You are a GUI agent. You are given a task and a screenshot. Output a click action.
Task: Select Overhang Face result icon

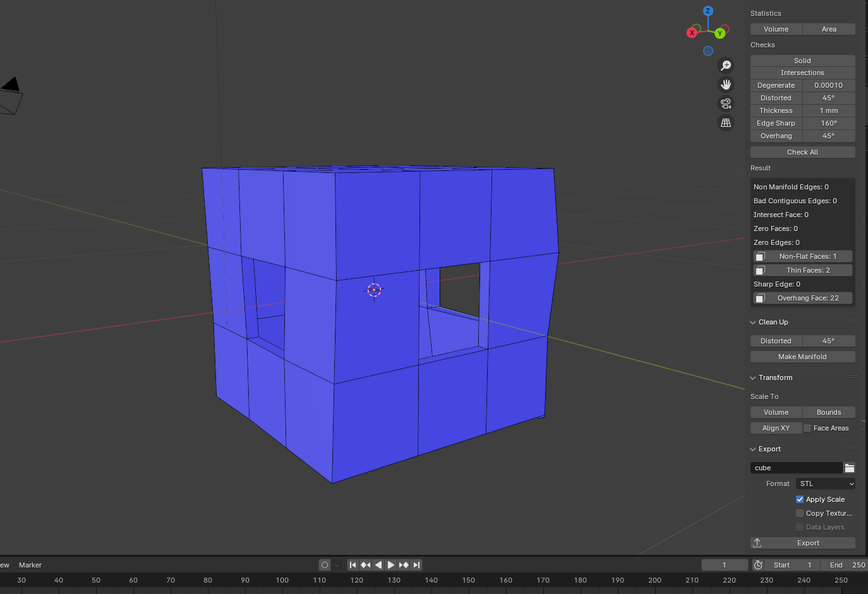tap(761, 298)
